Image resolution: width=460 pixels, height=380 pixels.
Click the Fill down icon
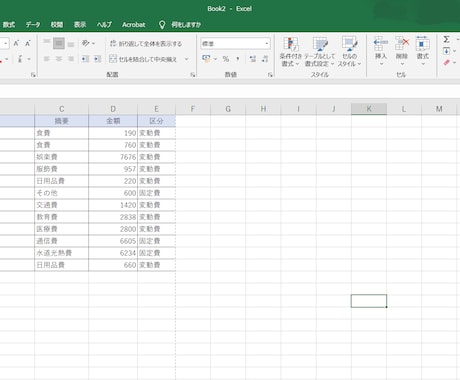446,51
